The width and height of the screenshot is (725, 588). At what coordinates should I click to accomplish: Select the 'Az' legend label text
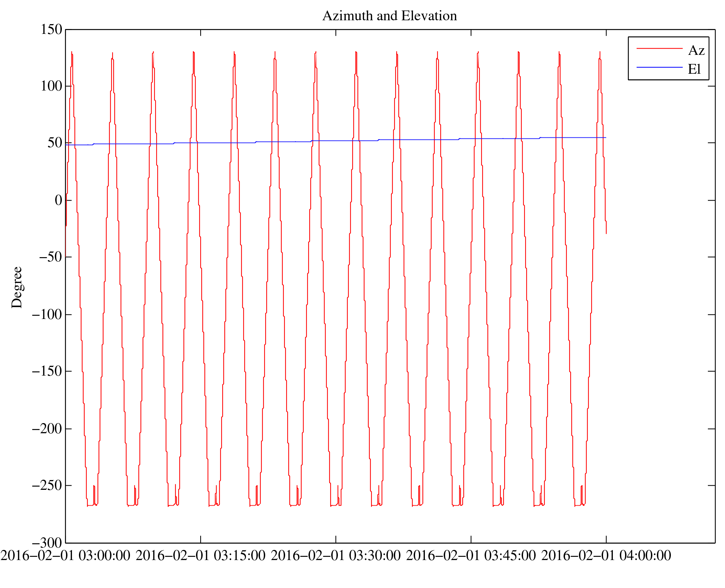[696, 51]
